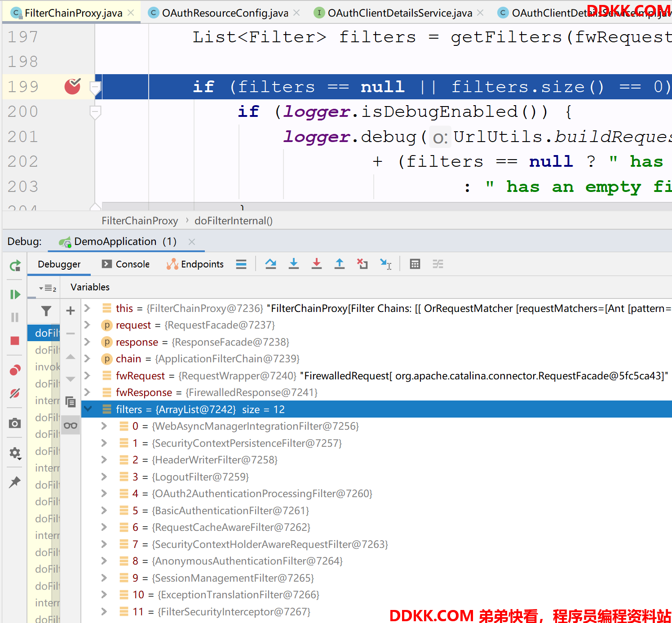Click the 'invok' frame in call stack
Screen dimensions: 672x623
point(44,367)
